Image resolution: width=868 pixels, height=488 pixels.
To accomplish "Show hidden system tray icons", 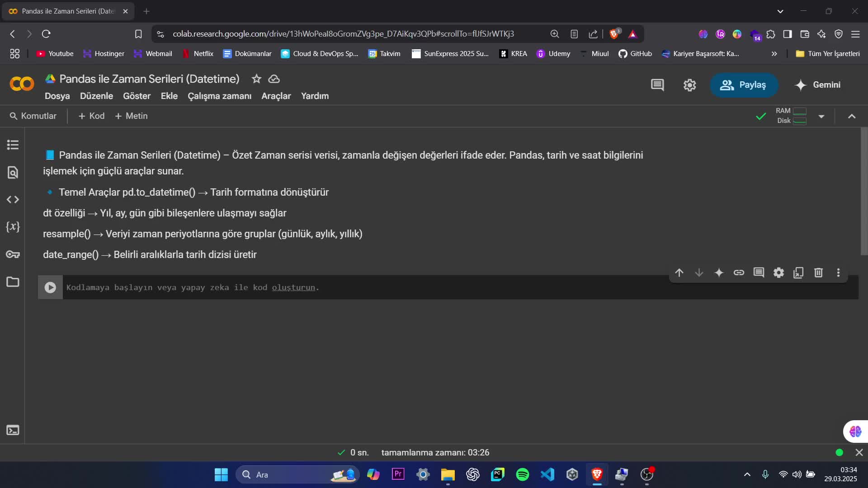I will [747, 474].
